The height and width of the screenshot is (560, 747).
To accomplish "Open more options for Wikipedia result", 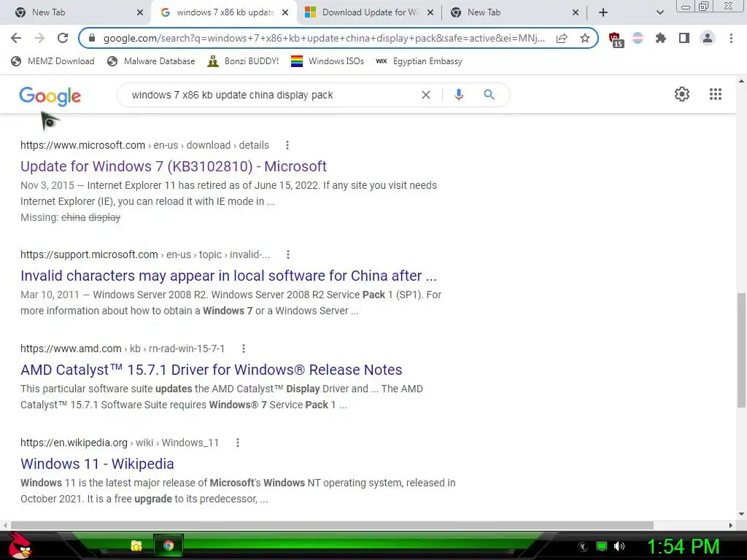I will pos(238,443).
